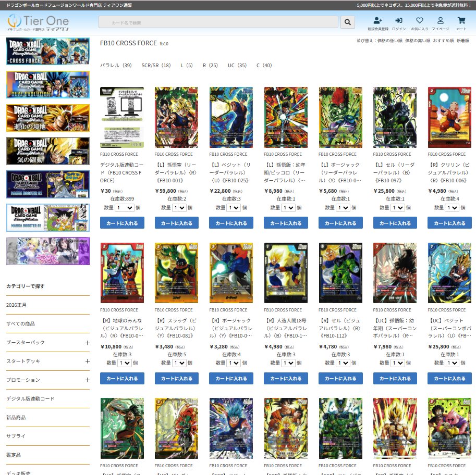Open 気の躍動 sidebar banner
Viewport: 476px width, 475px height.
pos(48,151)
